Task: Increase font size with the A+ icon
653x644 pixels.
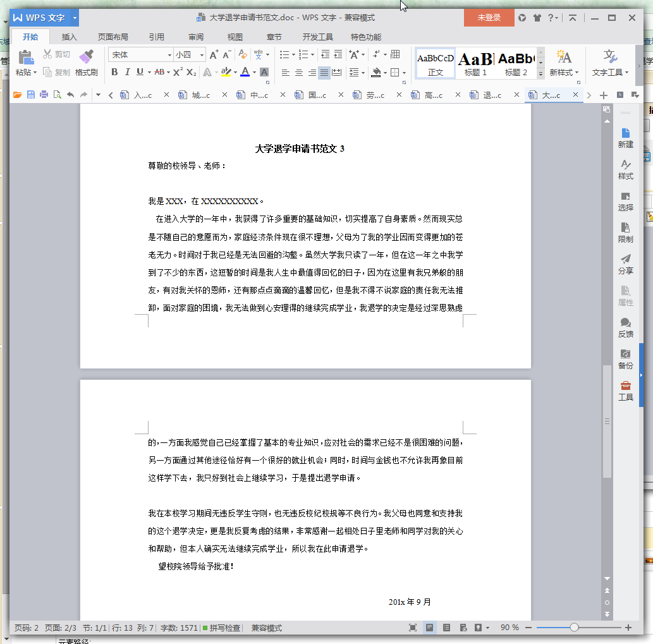Action: [214, 54]
